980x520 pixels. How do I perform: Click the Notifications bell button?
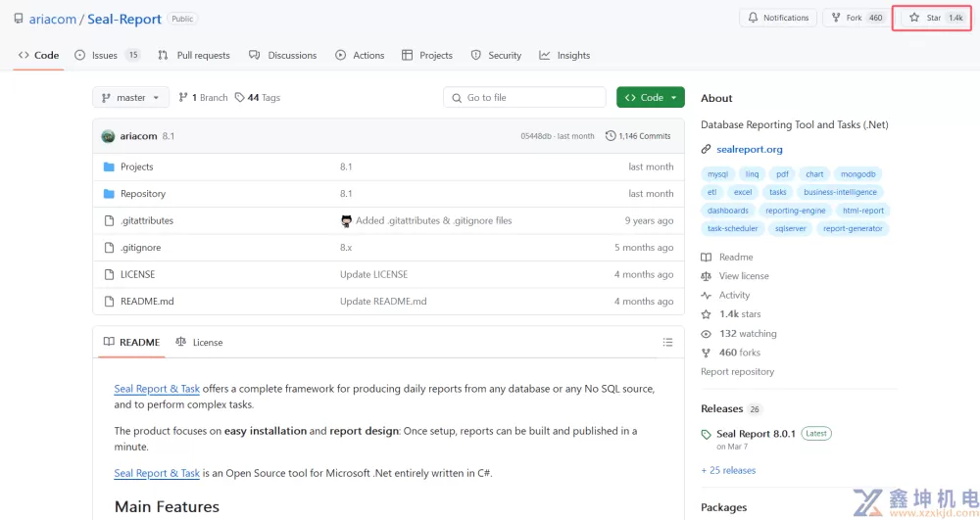click(x=778, y=18)
